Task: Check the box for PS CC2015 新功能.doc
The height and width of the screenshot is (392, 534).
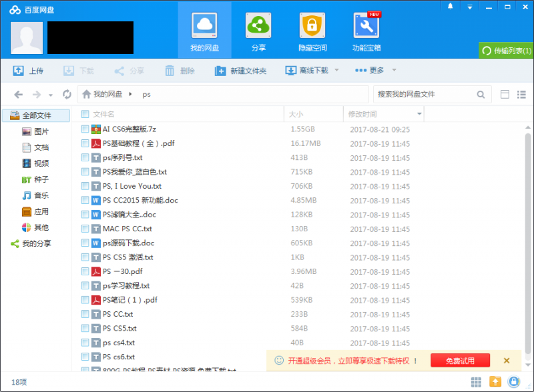Action: (x=85, y=201)
